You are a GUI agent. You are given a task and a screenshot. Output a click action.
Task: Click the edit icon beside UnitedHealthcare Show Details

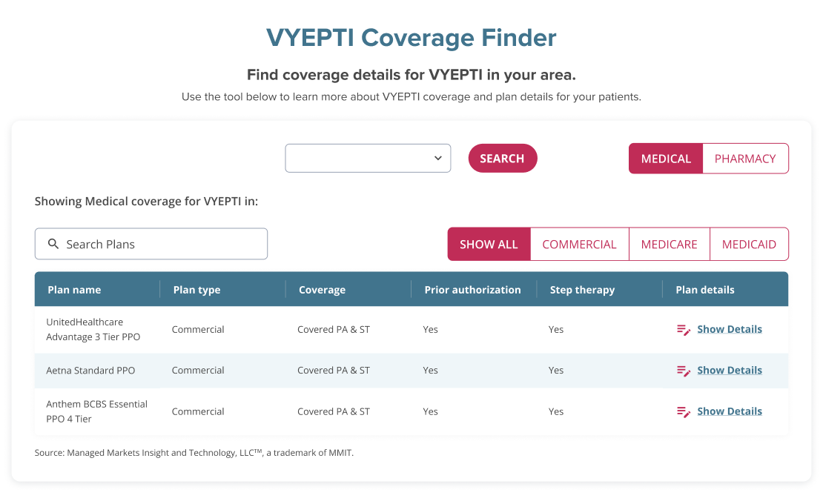[x=683, y=329]
